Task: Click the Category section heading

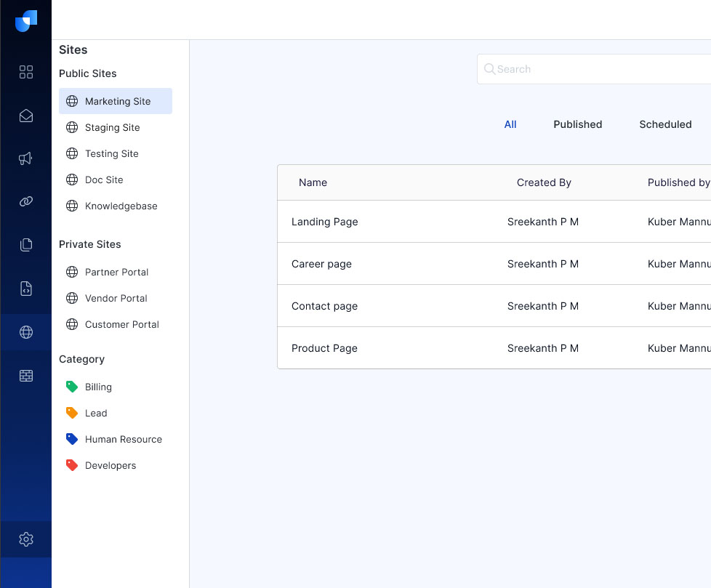Action: point(81,359)
